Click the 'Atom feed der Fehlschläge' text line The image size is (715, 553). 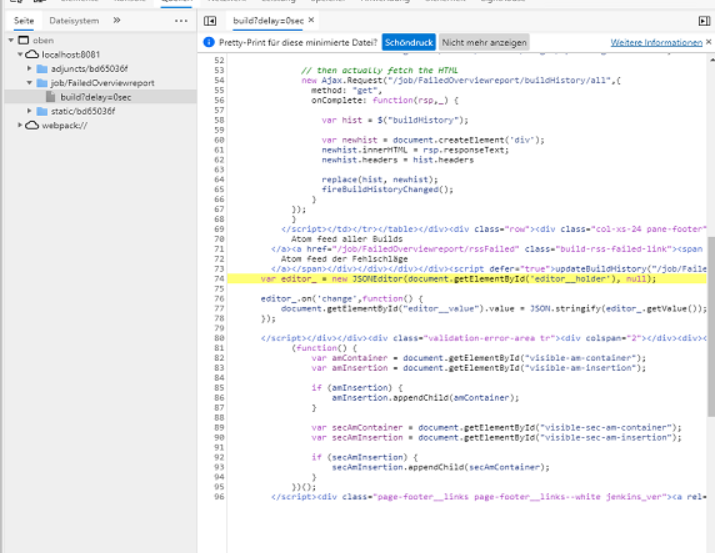tap(344, 258)
